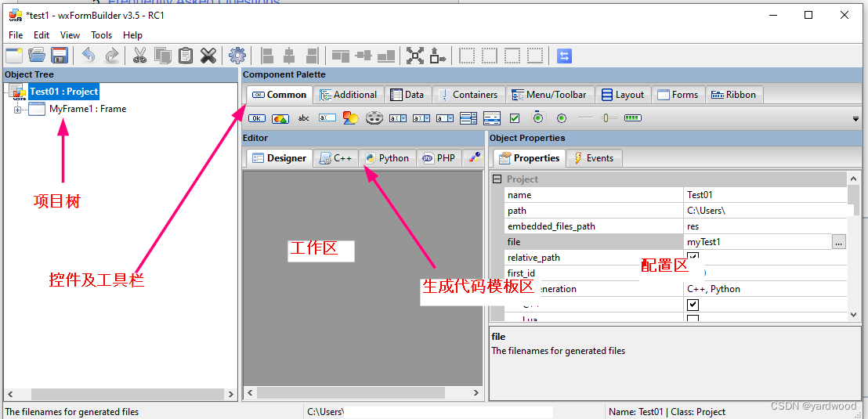
Task: Click the Redo arrow icon
Action: coord(112,56)
